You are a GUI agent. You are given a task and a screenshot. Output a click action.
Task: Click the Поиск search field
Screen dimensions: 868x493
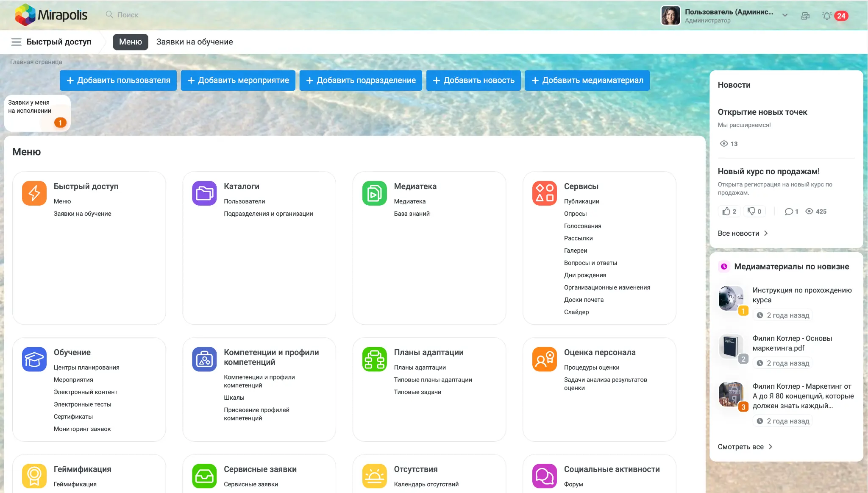click(128, 15)
